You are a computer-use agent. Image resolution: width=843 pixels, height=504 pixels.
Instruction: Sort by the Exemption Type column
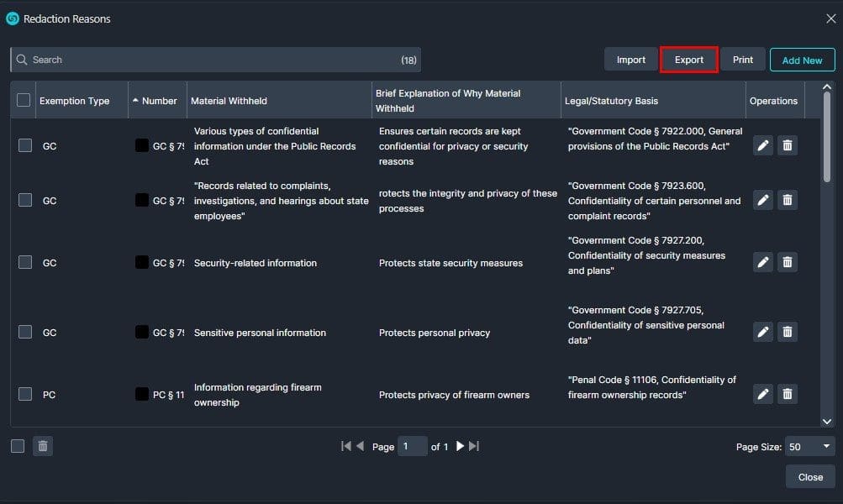[75, 101]
